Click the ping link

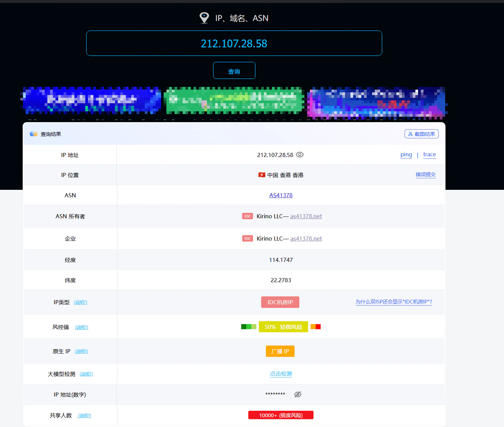406,155
